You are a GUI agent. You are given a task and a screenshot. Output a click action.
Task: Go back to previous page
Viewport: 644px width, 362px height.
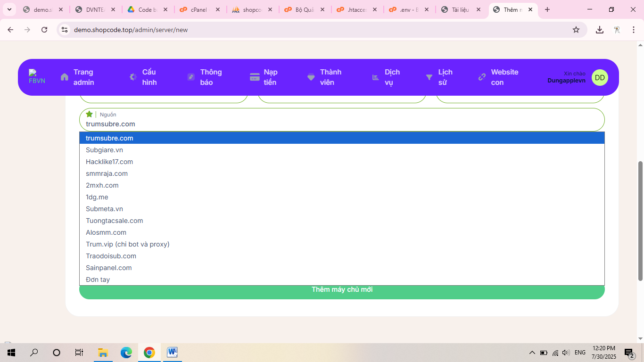point(10,30)
